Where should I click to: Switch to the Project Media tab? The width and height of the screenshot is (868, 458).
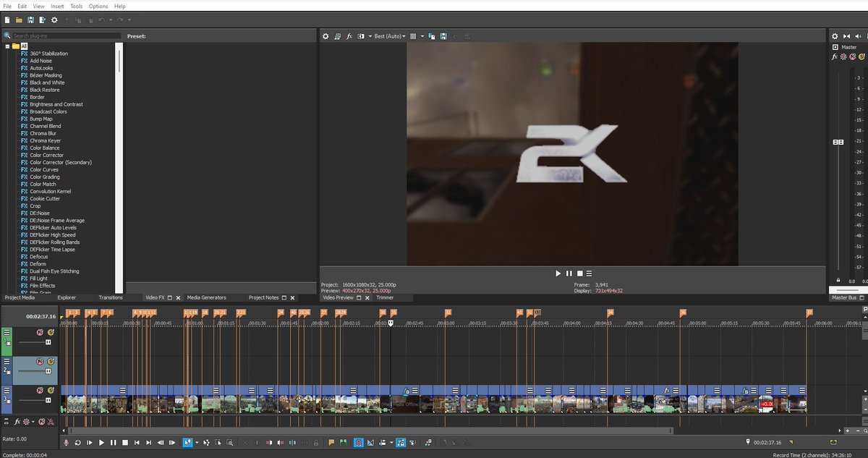(x=20, y=297)
